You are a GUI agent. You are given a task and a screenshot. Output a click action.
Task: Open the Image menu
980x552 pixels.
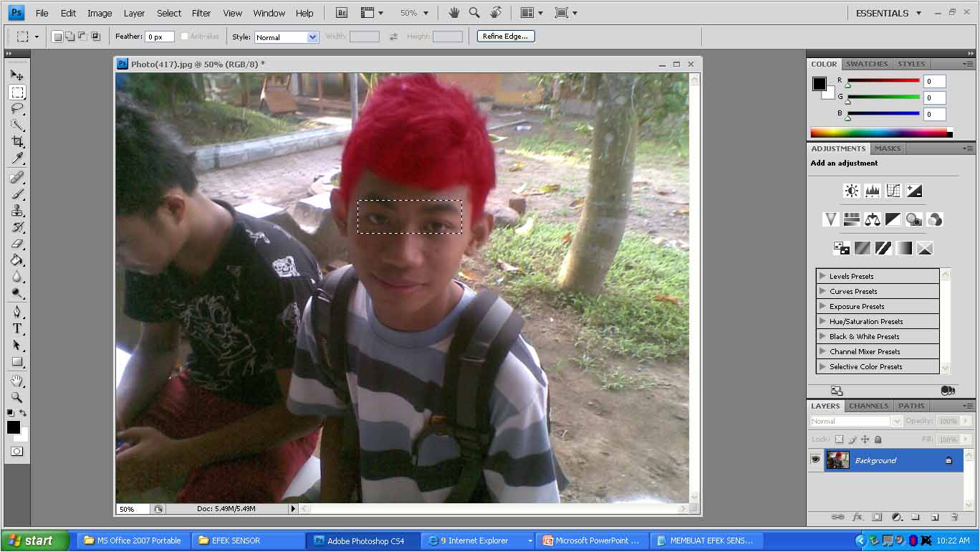(x=100, y=13)
